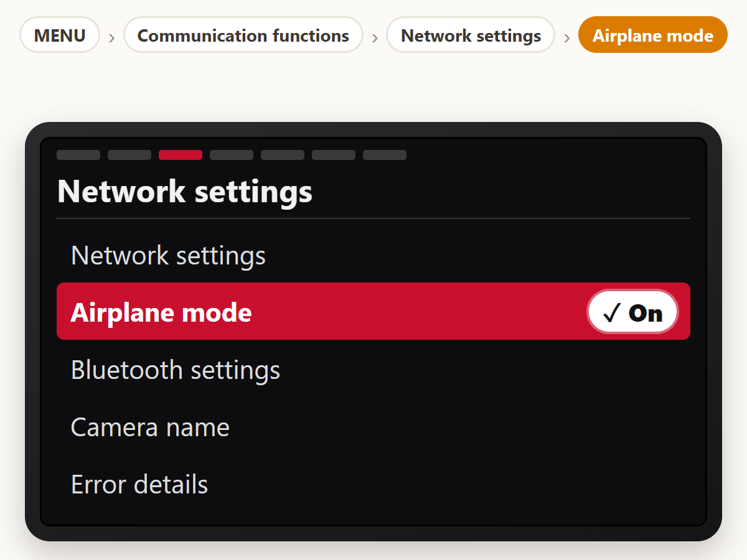747x560 pixels.
Task: Go to Network settings in the breadcrumb trail
Action: (471, 35)
